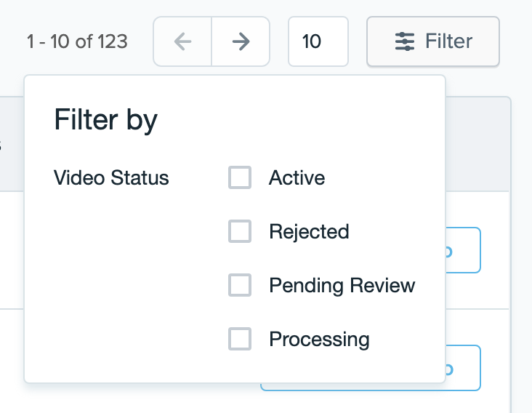Click the Filter by heading

(x=106, y=120)
